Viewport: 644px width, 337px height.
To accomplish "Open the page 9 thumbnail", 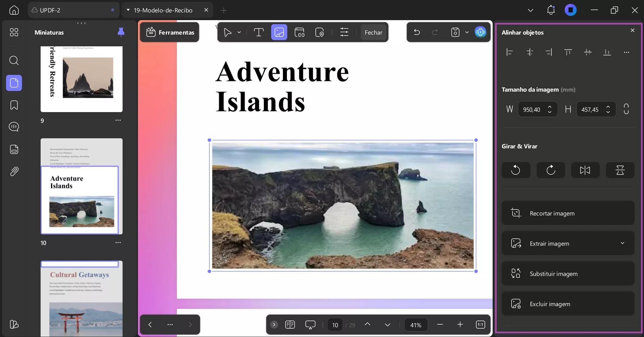I will (82, 79).
